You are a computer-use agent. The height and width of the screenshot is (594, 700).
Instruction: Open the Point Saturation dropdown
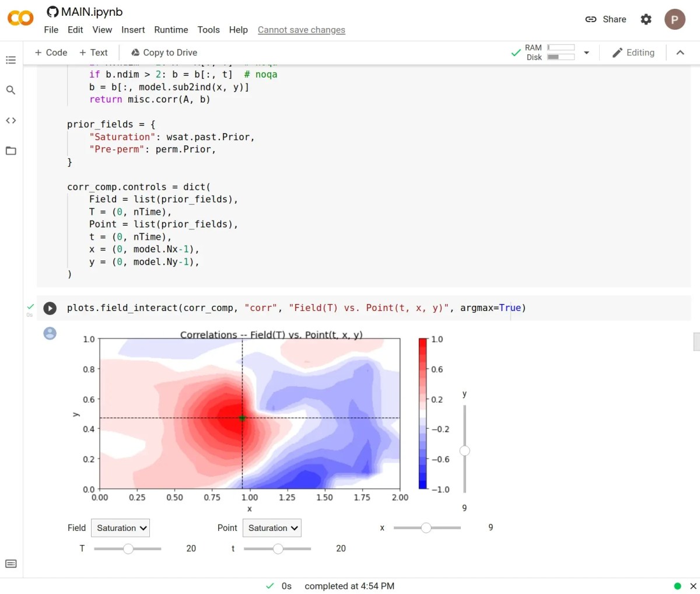point(272,528)
